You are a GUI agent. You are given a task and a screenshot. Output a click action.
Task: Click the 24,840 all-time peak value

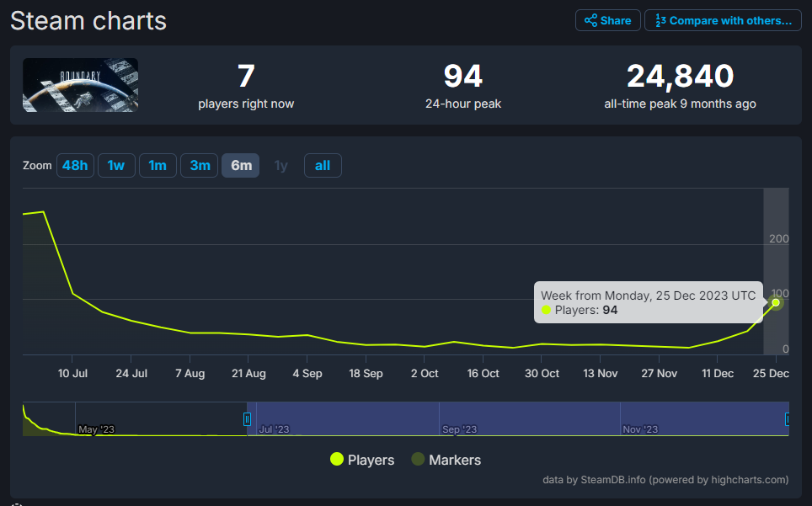coord(680,76)
